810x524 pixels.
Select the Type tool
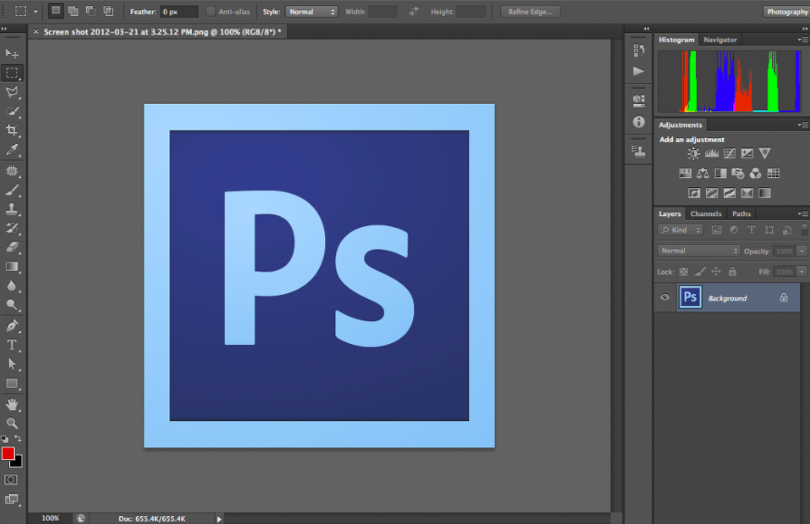(11, 345)
